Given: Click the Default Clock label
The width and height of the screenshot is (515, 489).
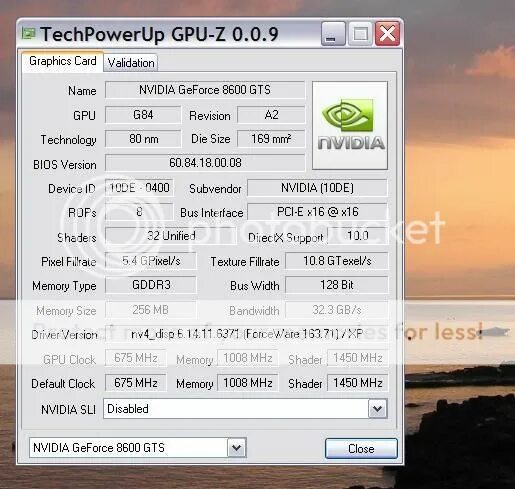Looking at the screenshot, I should tap(63, 384).
